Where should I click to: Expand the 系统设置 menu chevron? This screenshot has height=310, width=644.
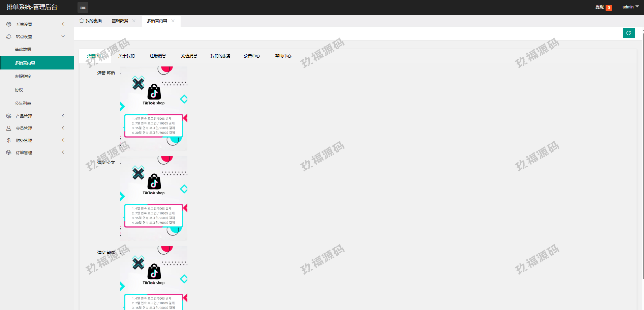click(63, 24)
